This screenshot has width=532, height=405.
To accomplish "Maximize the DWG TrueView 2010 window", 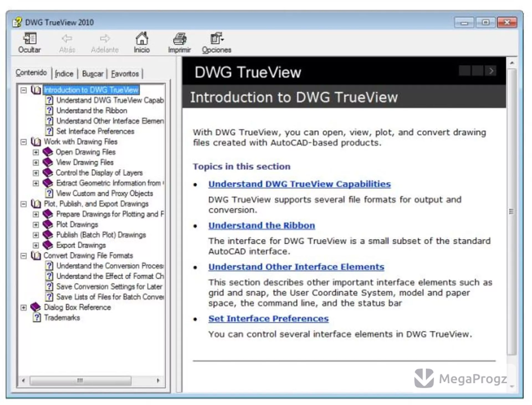I will pos(485,23).
